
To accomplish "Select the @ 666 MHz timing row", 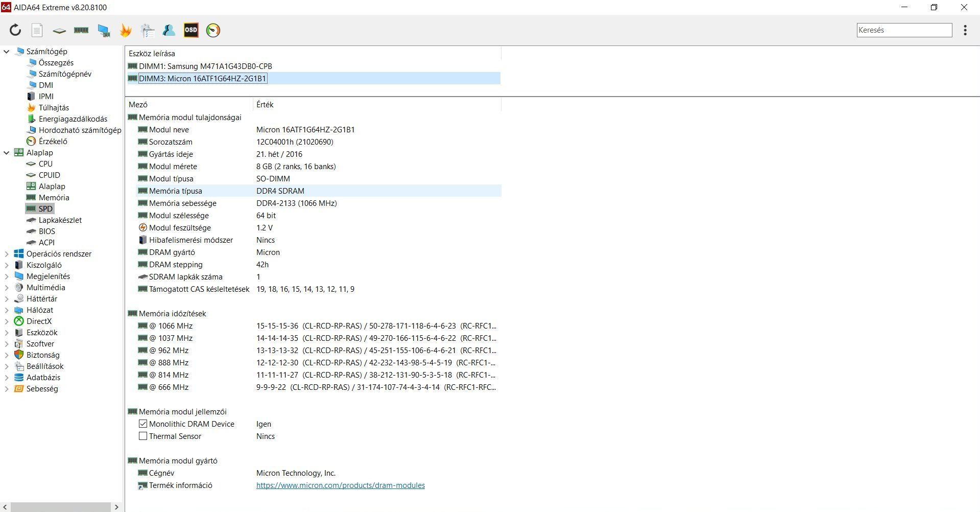I will pyautogui.click(x=319, y=387).
